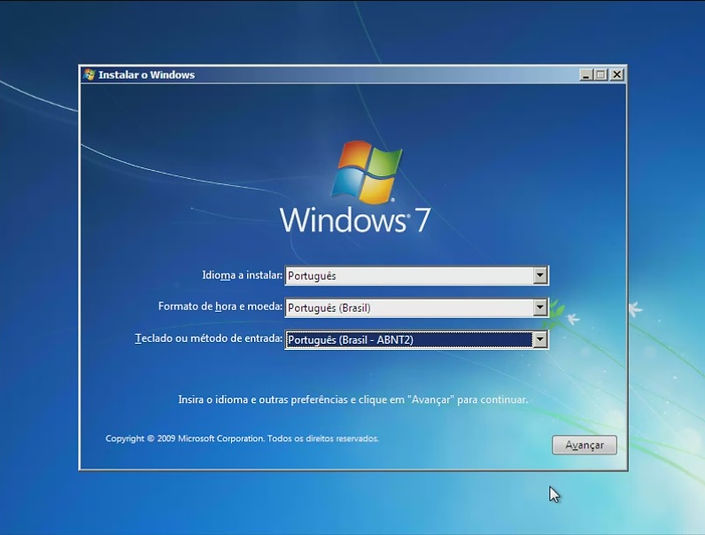This screenshot has height=535, width=705.
Task: Click the Copyright 2009 Microsoft Corporation text
Action: 242,438
